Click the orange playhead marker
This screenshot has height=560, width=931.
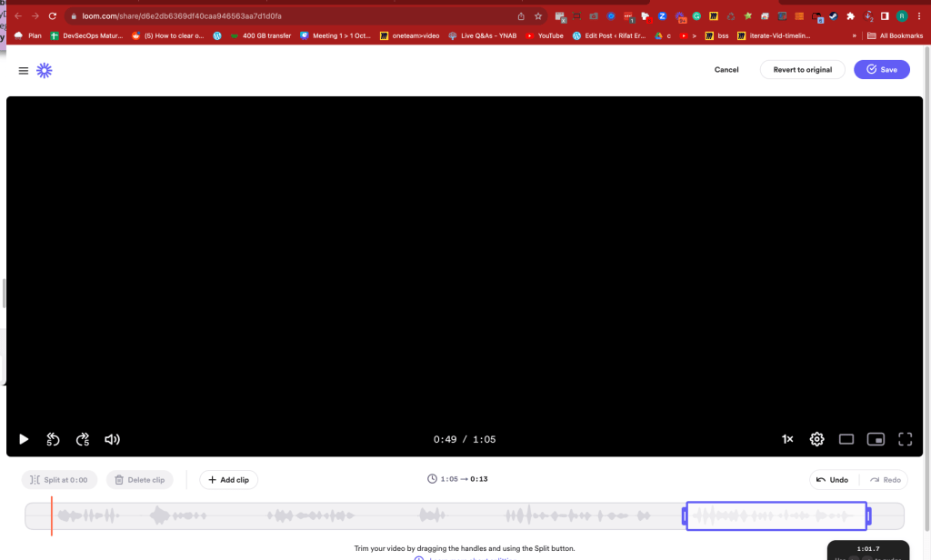click(52, 516)
